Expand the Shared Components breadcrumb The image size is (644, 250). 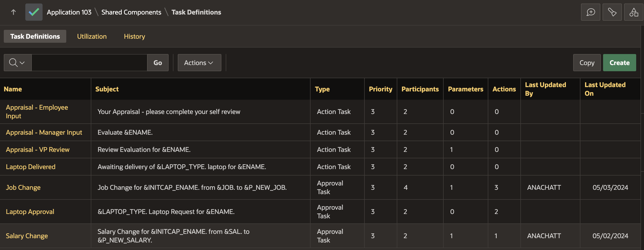click(131, 12)
